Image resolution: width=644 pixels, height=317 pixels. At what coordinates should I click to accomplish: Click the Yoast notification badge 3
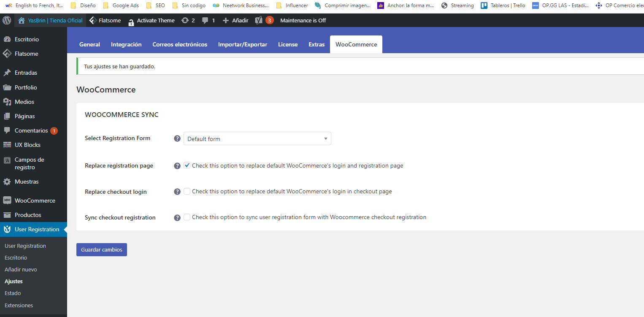270,20
